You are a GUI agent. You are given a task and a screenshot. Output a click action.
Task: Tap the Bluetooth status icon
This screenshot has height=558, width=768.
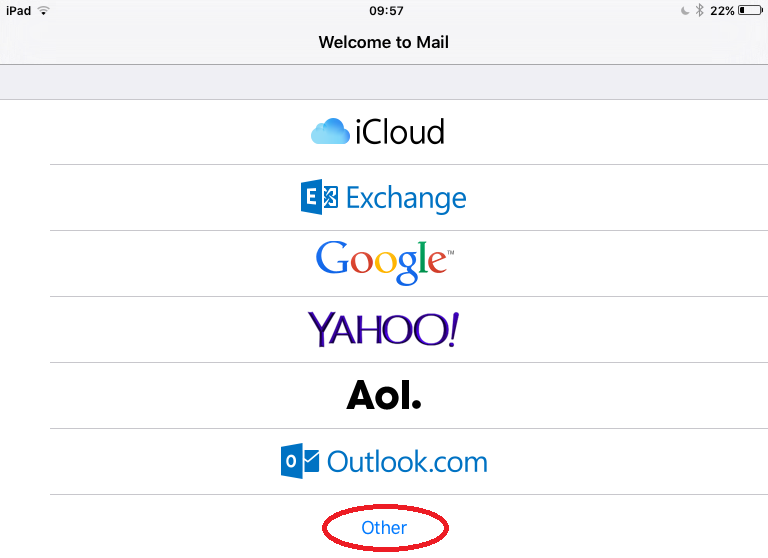tap(699, 10)
